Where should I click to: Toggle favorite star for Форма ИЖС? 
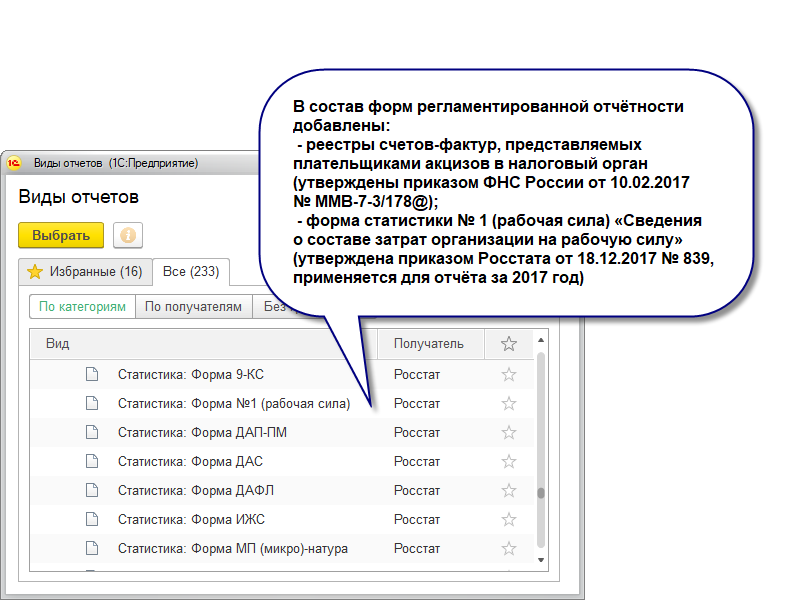coord(509,519)
